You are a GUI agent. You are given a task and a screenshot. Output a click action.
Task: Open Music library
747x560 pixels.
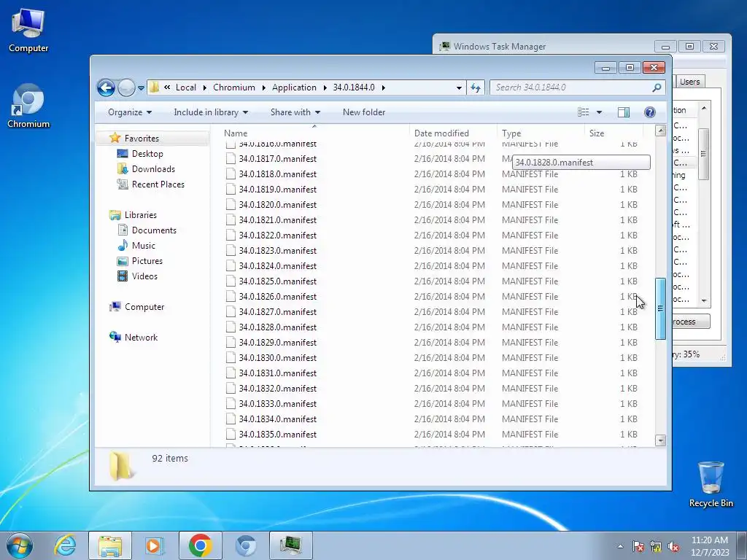(144, 245)
